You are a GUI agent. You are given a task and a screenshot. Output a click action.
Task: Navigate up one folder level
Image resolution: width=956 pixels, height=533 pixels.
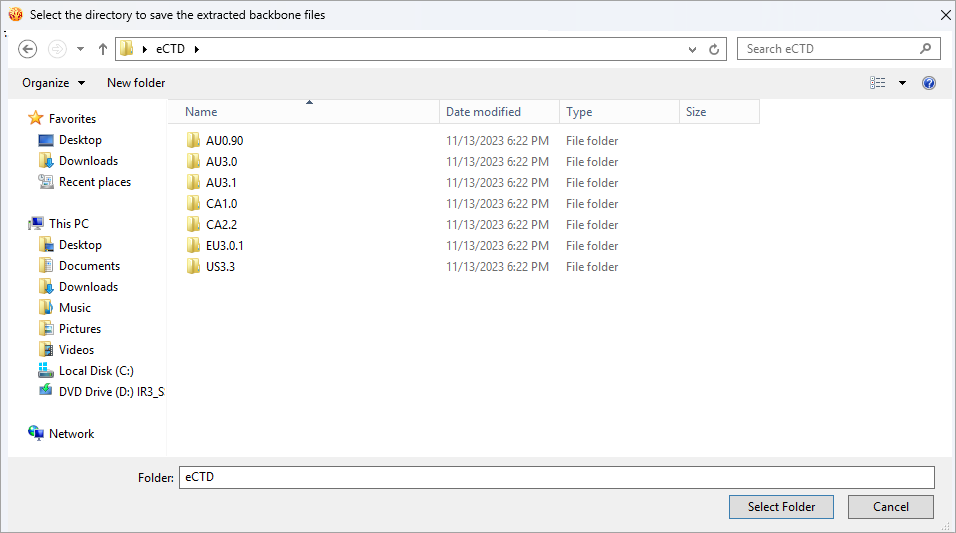pos(102,49)
